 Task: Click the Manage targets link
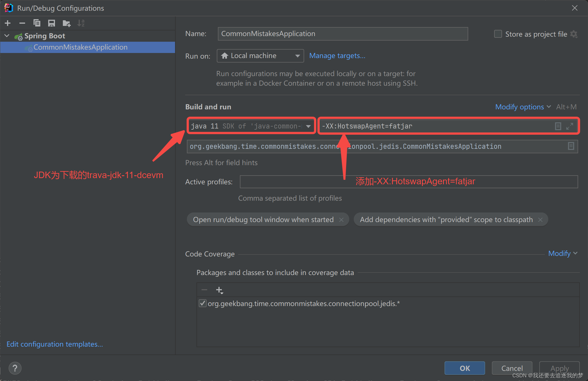tap(337, 56)
